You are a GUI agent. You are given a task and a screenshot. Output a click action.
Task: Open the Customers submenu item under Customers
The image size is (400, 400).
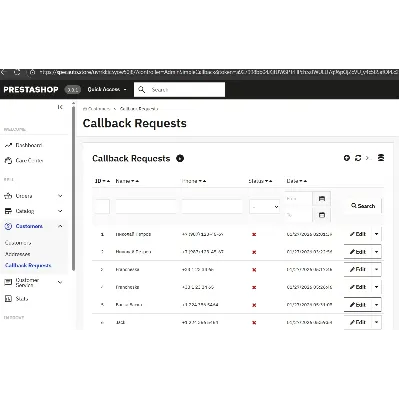(18, 243)
